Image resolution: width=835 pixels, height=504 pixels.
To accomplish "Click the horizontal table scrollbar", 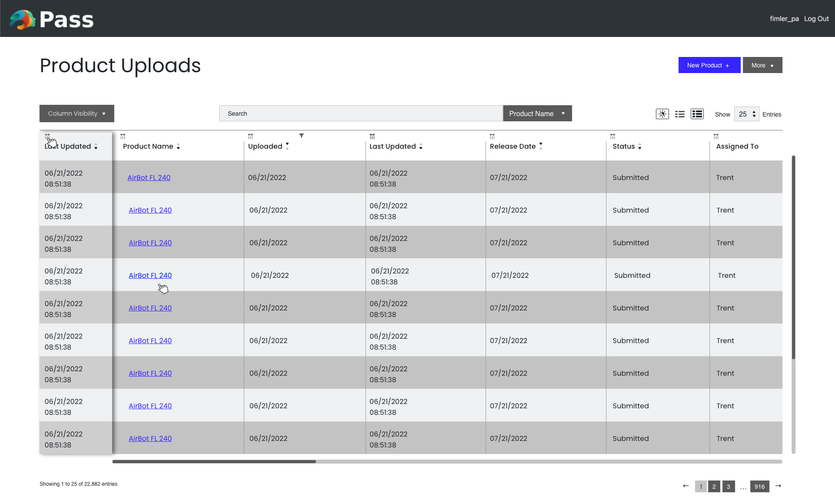I will coord(214,461).
